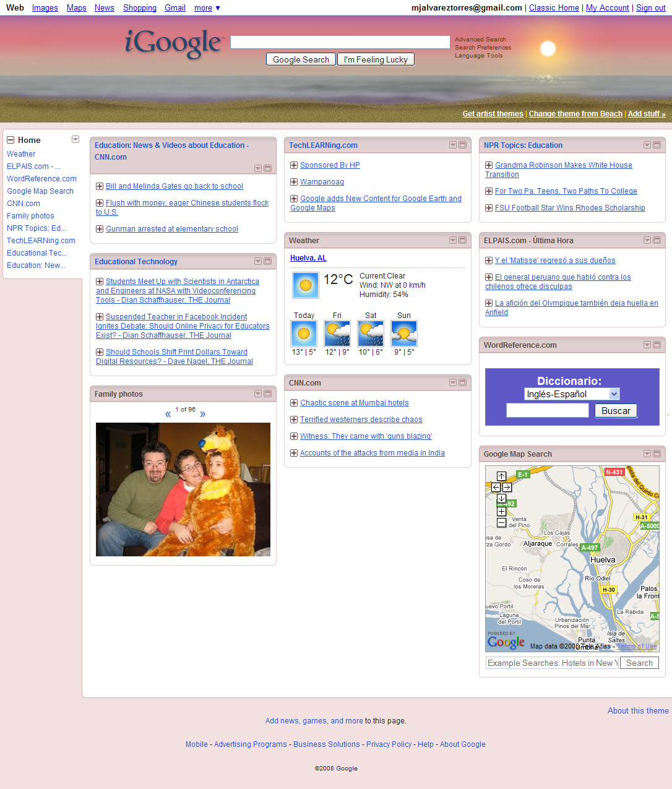Select Weather in the Home sidebar
This screenshot has height=789, width=672.
[21, 154]
